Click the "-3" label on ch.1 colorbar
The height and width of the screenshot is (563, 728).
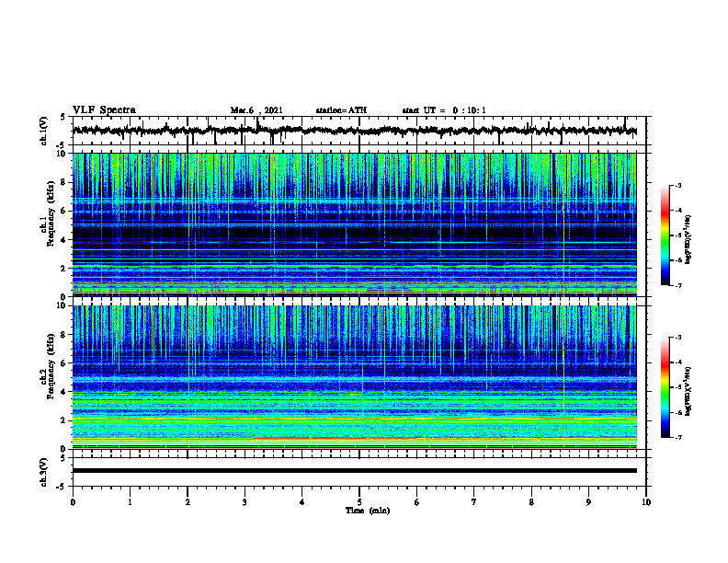pos(677,186)
